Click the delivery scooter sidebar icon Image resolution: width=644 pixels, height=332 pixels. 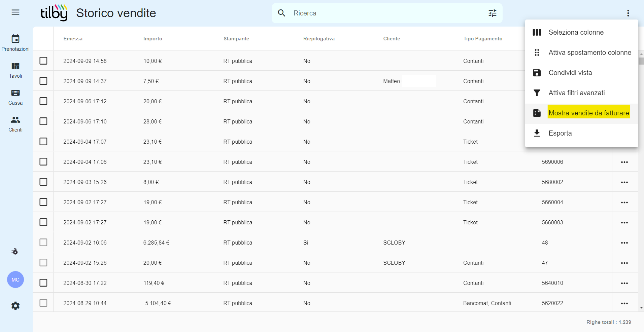14,251
